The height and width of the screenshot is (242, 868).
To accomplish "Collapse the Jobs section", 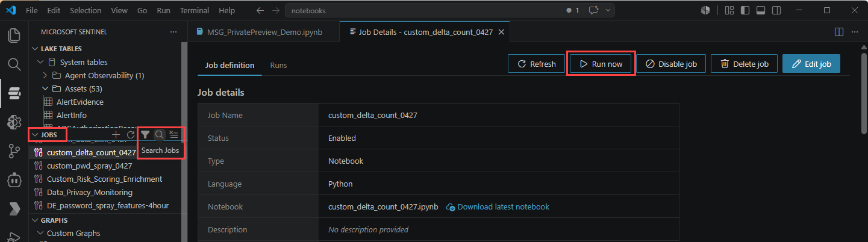I will coord(35,135).
